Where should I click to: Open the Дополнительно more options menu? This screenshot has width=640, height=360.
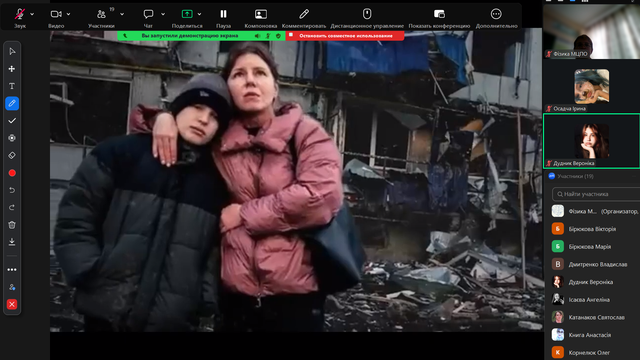[496, 14]
